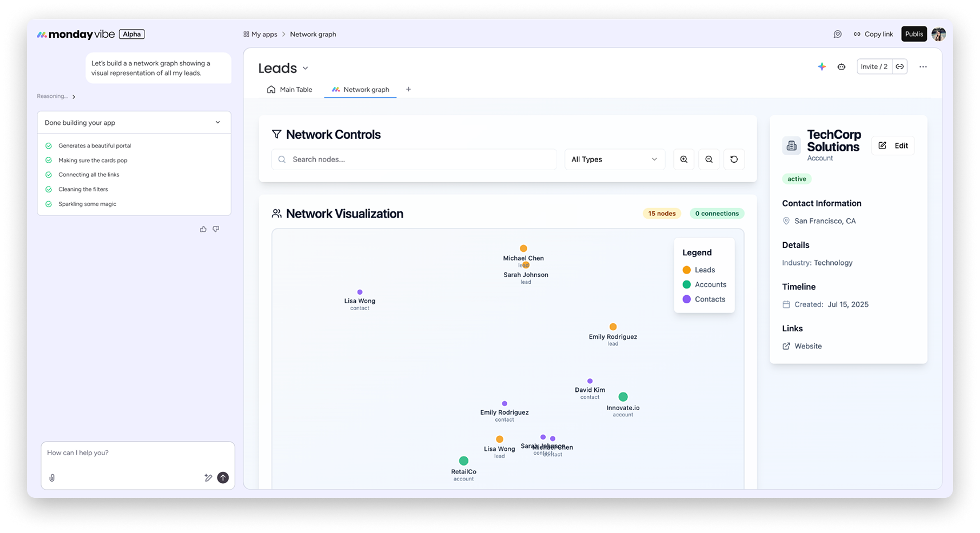Select the Emily Rodriguez lead node
980x533 pixels.
(613, 327)
